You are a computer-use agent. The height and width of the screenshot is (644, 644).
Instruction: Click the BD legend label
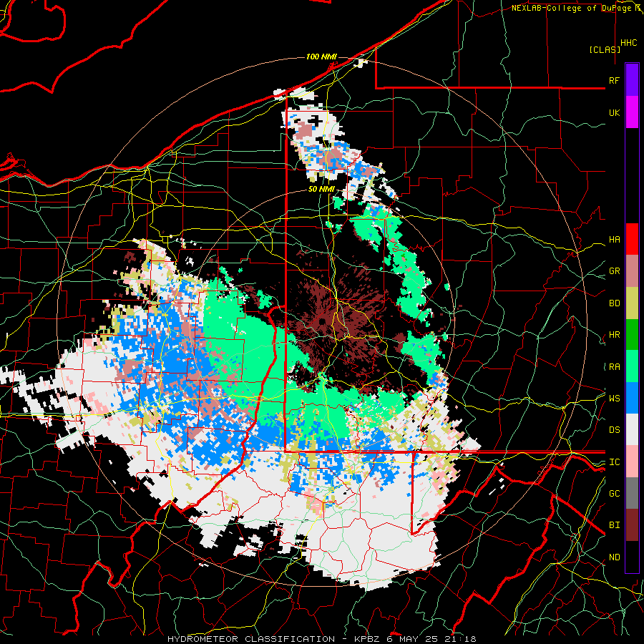[614, 303]
